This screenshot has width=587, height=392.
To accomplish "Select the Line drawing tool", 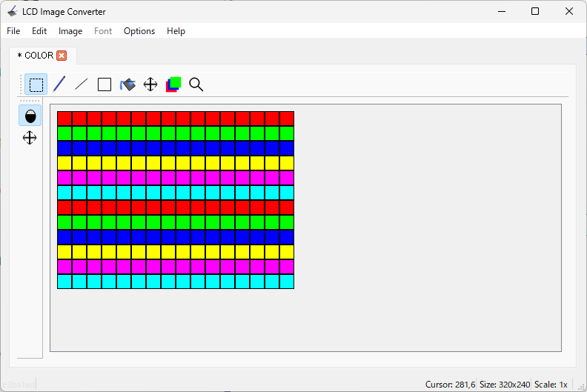I will point(82,84).
